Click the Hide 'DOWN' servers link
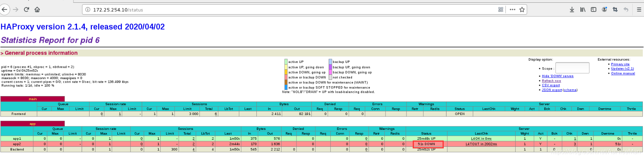This screenshot has width=644, height=159. (558, 76)
